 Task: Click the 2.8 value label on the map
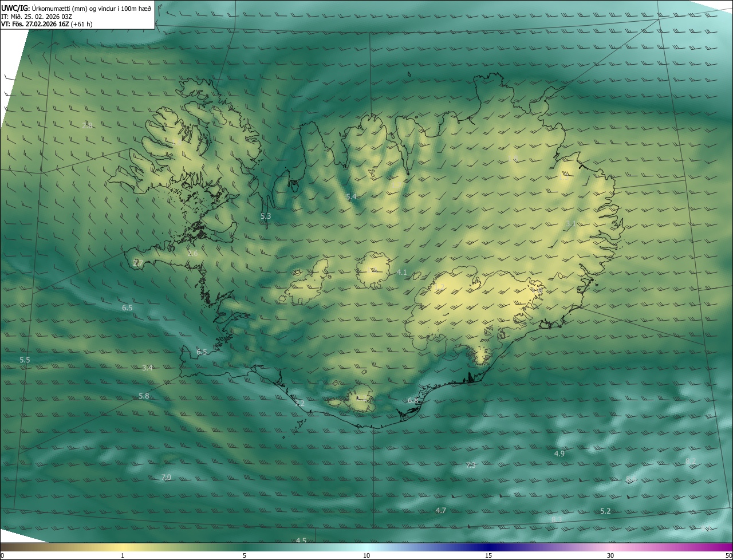coord(87,125)
